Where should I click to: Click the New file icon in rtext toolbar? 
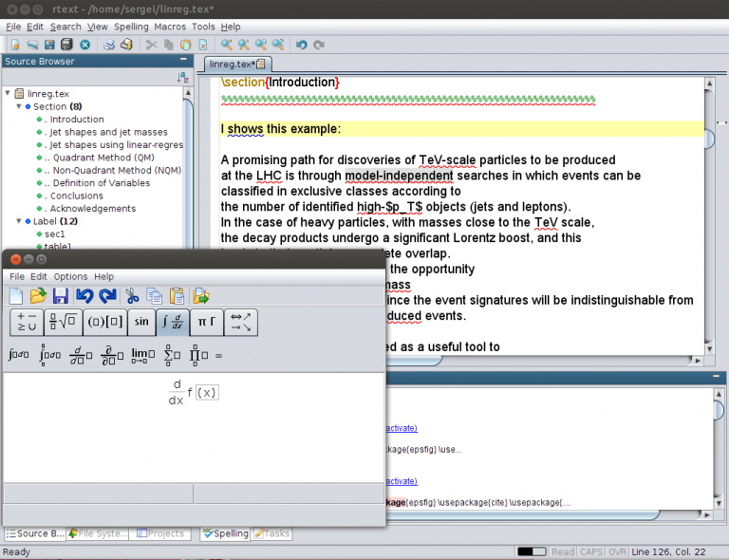click(15, 45)
